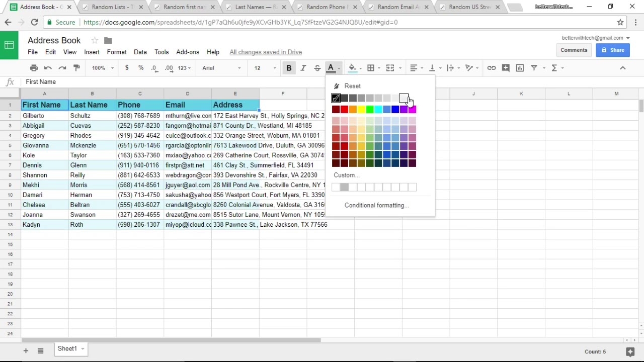This screenshot has width=644, height=362.
Task: Click the Filter funnel icon
Action: 534,68
